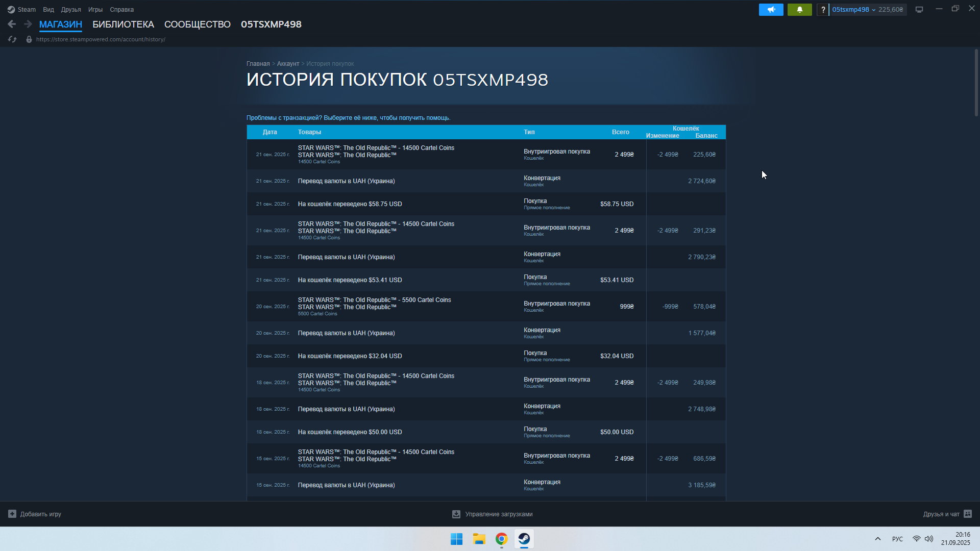This screenshot has height=551, width=980.
Task: Select the conversion row with 3 185,59₴
Action: 486,485
